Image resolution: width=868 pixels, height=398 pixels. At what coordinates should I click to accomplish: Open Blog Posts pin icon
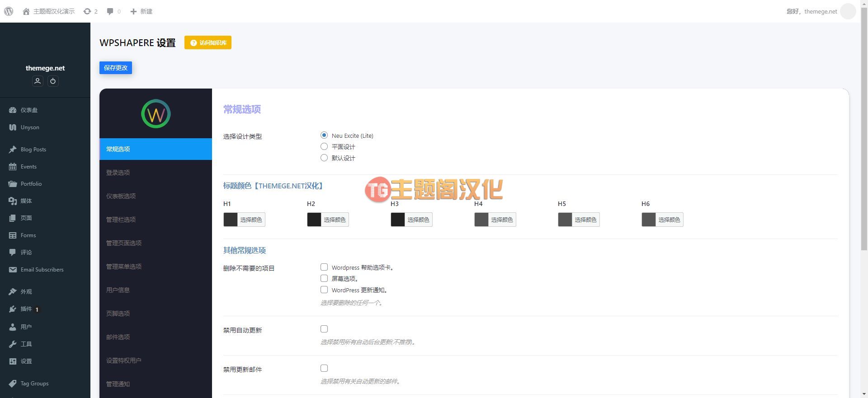13,150
